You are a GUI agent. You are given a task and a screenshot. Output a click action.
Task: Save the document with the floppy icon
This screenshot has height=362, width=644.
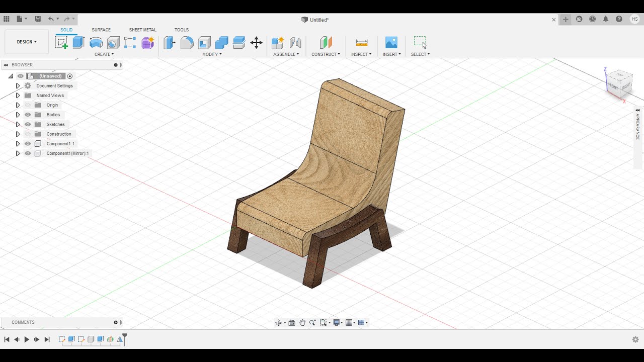coord(38,19)
